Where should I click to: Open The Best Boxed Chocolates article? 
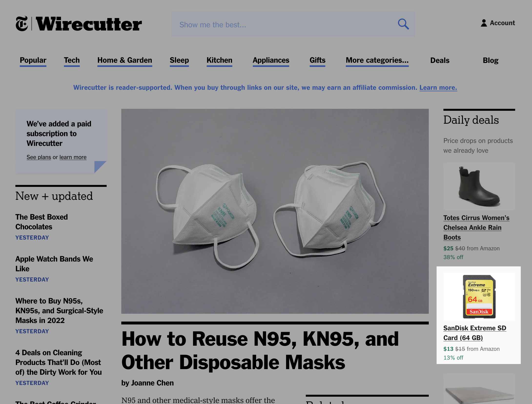[41, 222]
